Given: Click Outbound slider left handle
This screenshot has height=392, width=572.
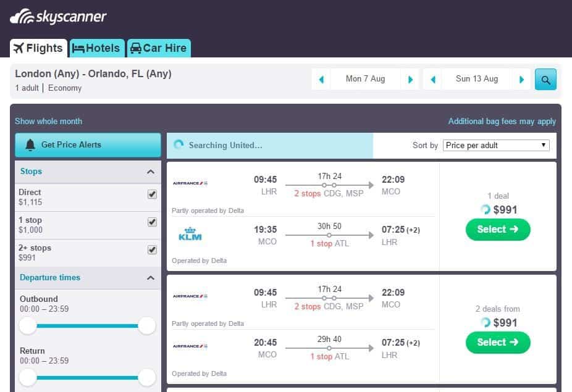Looking at the screenshot, I should pos(28,325).
